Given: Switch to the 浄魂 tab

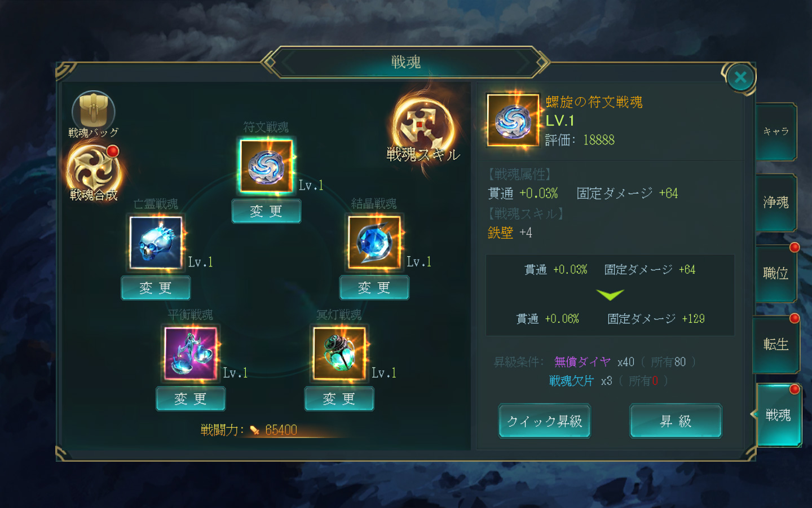Looking at the screenshot, I should (x=776, y=203).
